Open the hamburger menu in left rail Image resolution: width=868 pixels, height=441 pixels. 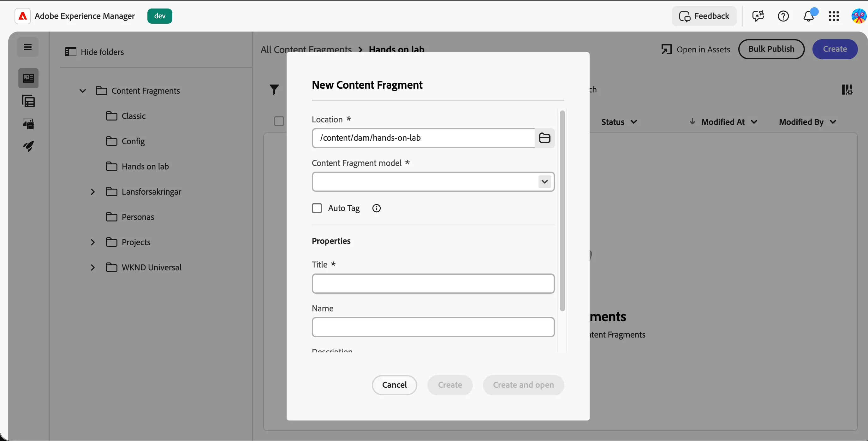[x=28, y=47]
